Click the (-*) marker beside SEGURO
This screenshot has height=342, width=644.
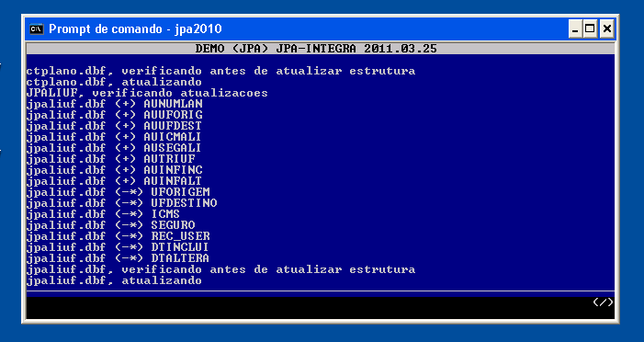[129, 225]
